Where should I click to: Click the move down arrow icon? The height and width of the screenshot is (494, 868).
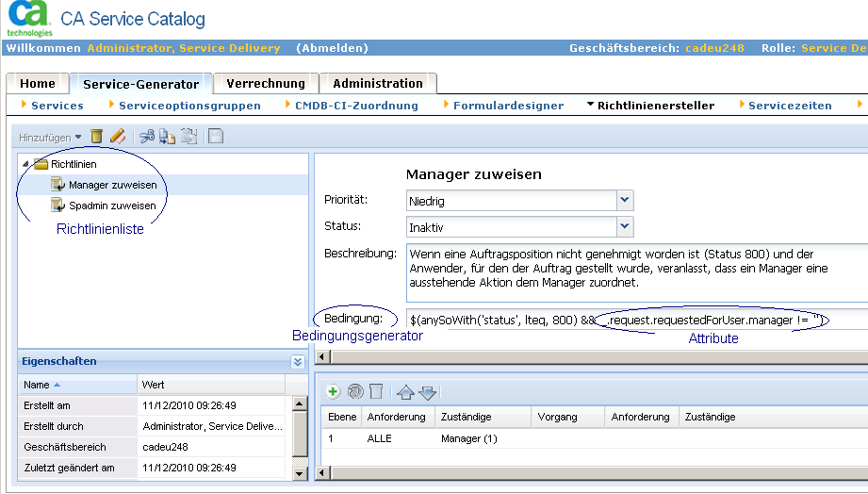pos(427,391)
